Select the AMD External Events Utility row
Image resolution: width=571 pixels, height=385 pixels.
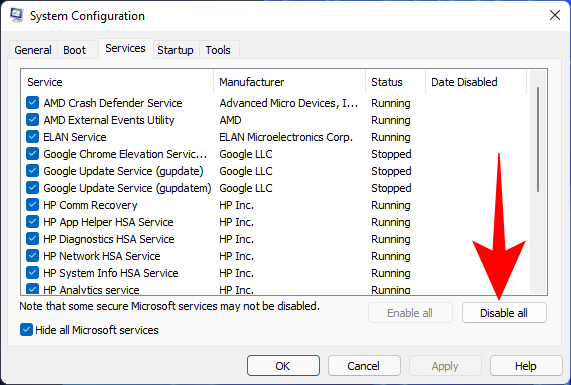(x=275, y=120)
